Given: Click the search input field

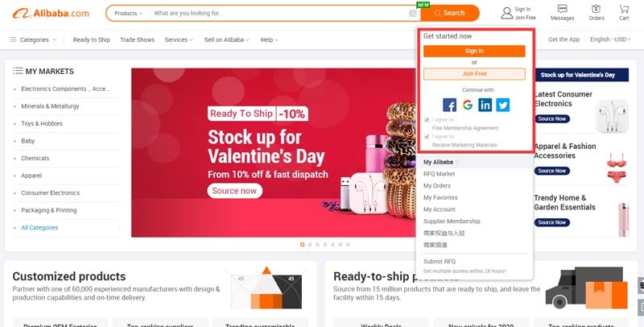Looking at the screenshot, I should point(279,13).
